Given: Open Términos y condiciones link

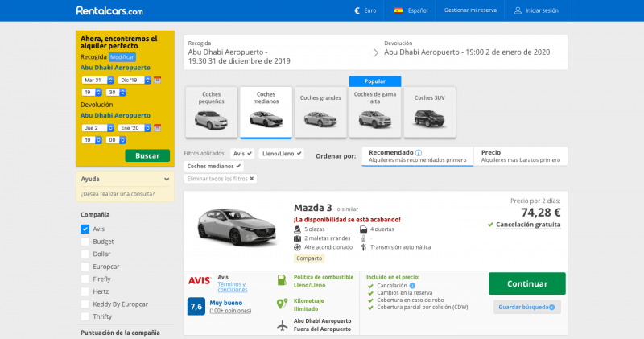Looking at the screenshot, I should (x=233, y=287).
